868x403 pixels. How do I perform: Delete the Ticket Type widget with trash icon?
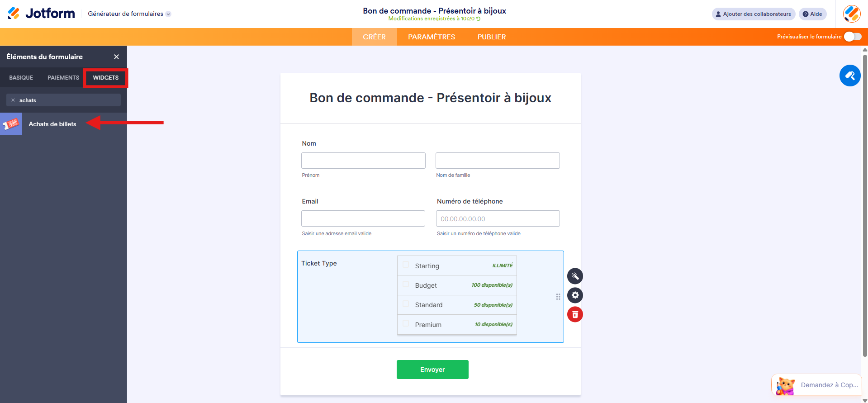point(575,314)
